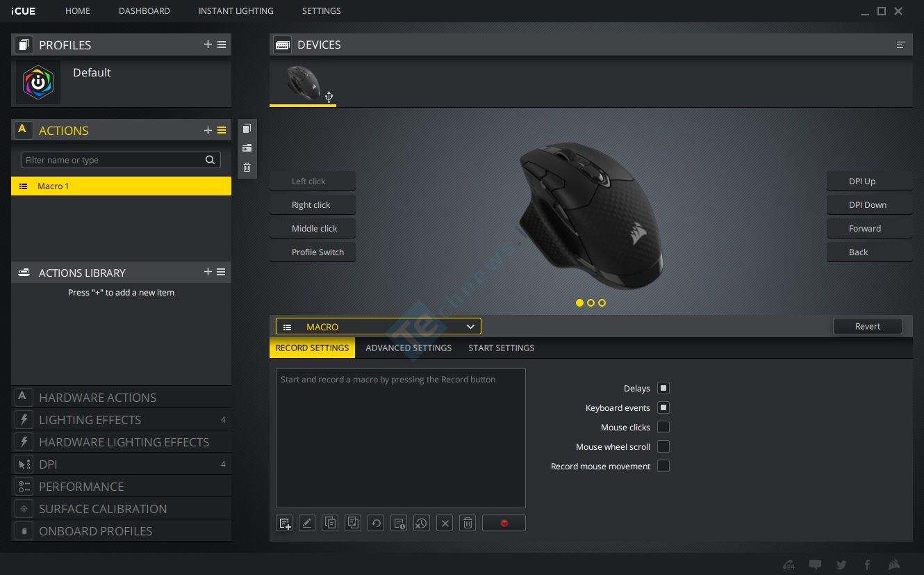Click the DPI Down button label

point(869,204)
